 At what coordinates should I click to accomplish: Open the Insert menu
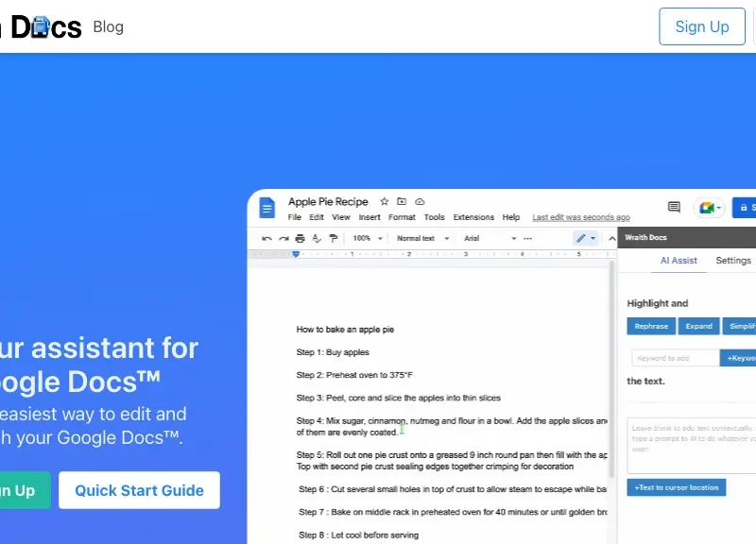[x=369, y=217]
